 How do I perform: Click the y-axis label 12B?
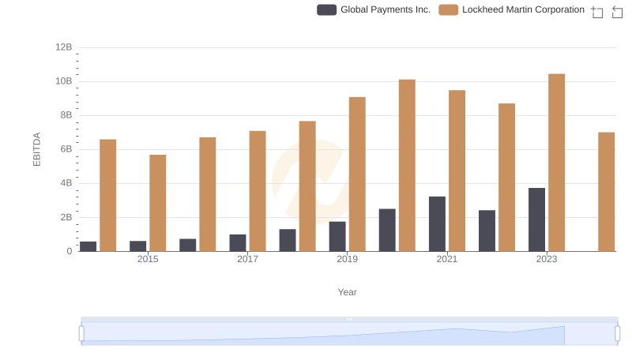click(x=64, y=47)
